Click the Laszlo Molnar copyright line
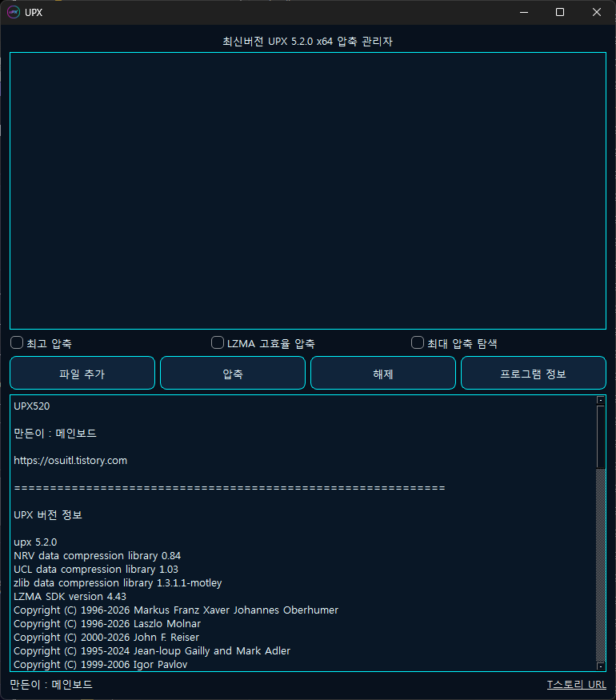Image resolution: width=616 pixels, height=700 pixels. (x=107, y=624)
